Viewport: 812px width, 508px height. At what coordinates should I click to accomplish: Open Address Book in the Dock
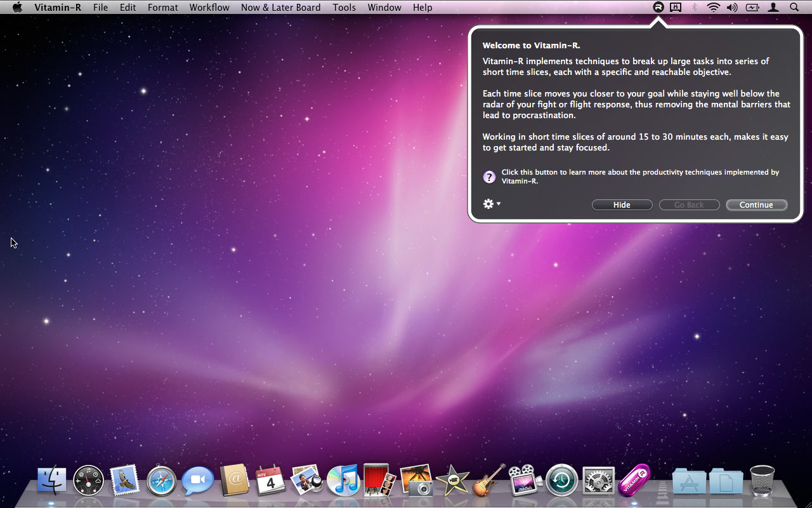point(235,480)
